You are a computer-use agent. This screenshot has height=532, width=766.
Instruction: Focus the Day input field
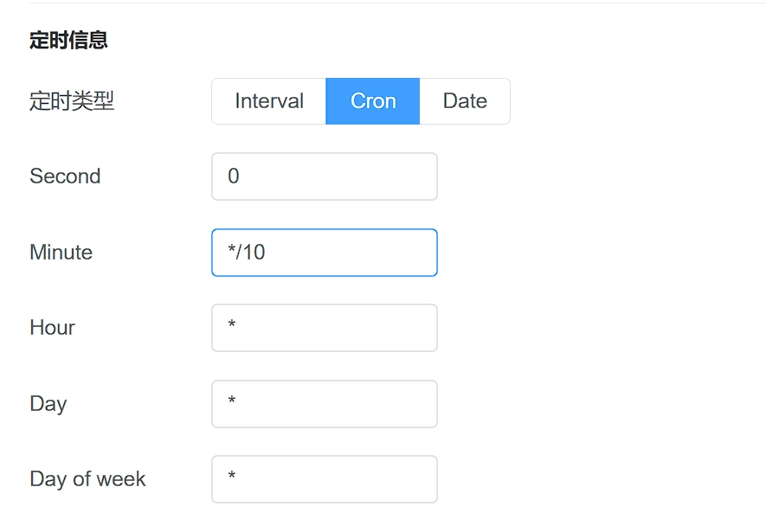pyautogui.click(x=325, y=404)
